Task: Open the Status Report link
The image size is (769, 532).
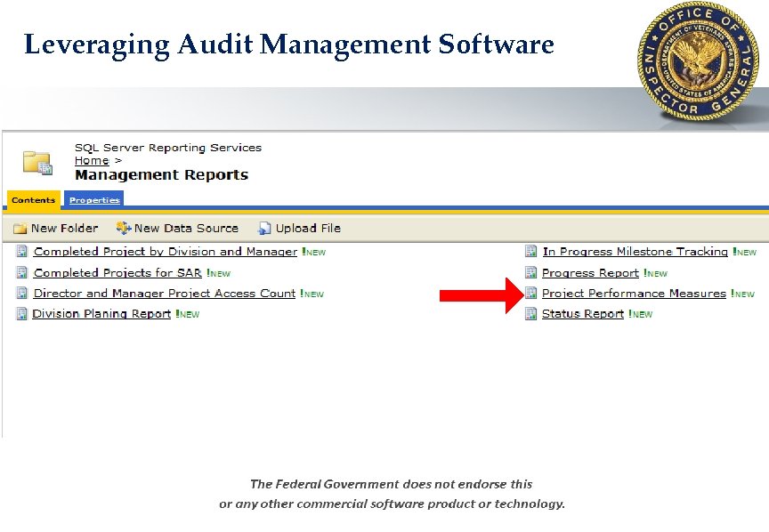Action: pos(583,314)
